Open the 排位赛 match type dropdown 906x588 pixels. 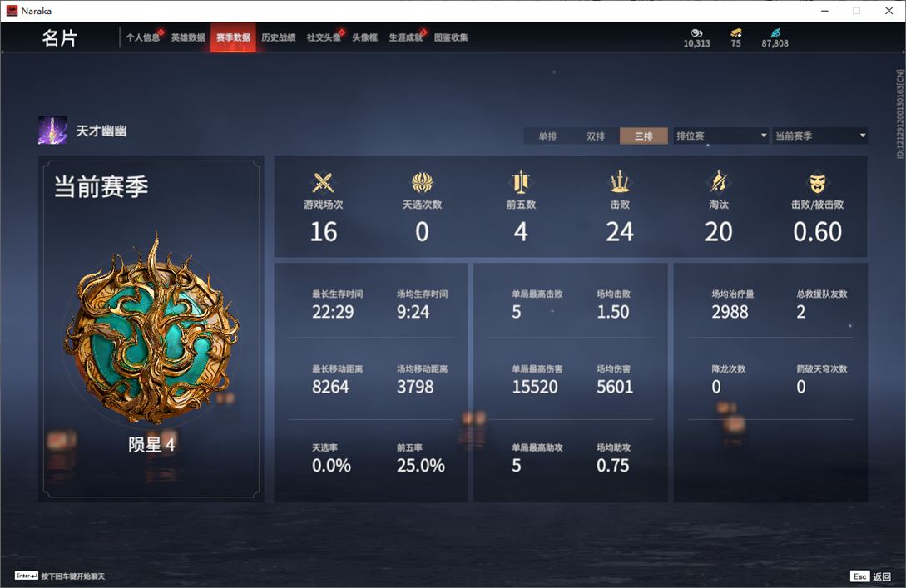click(x=721, y=136)
